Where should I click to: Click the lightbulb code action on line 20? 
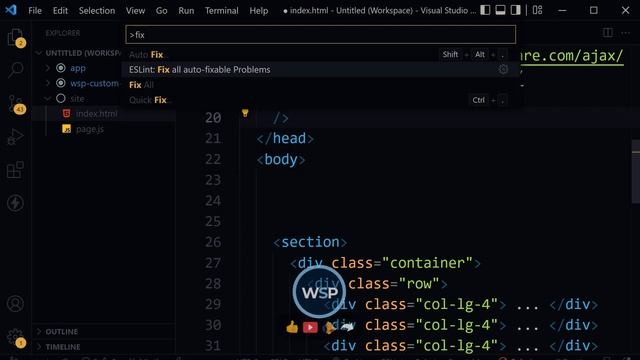click(245, 113)
